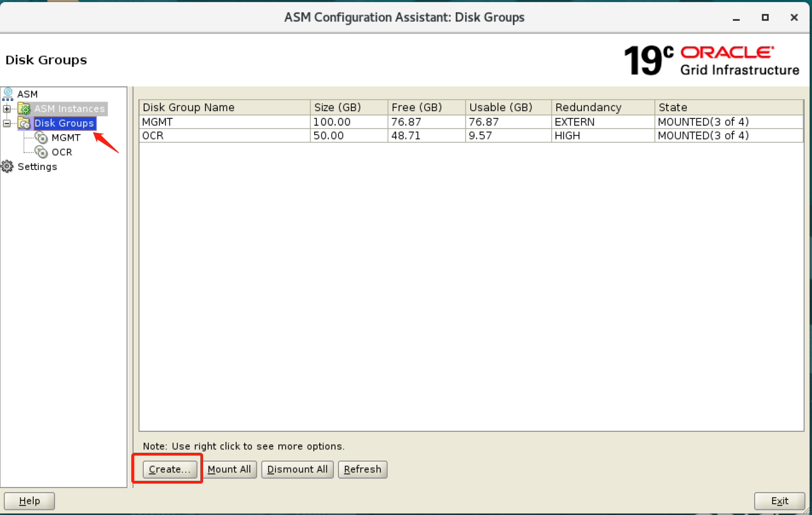Sort by Free (GB) column header

click(426, 107)
